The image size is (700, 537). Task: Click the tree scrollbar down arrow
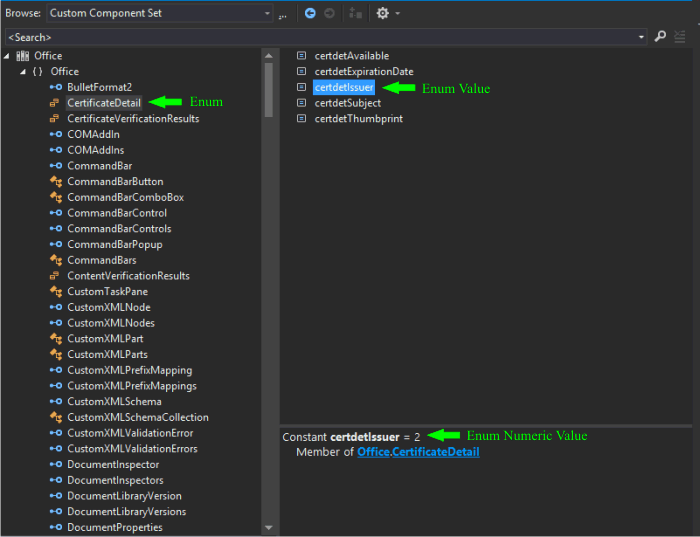tap(268, 528)
